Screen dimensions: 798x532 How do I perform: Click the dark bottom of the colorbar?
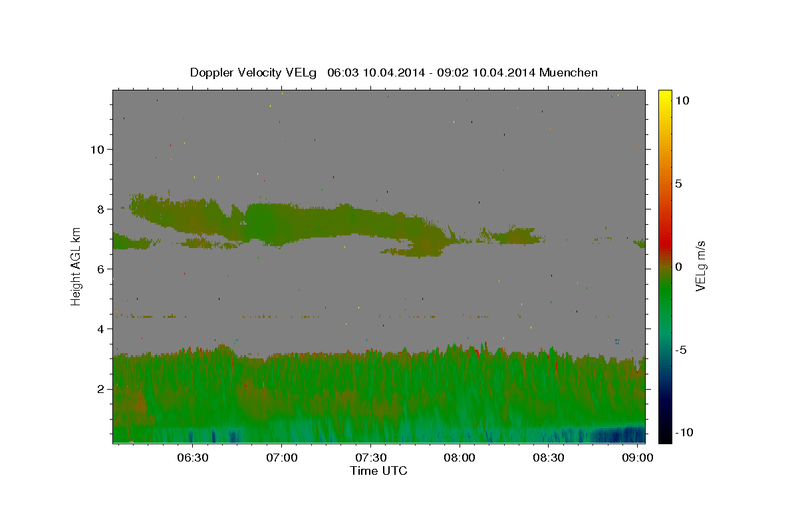click(665, 436)
